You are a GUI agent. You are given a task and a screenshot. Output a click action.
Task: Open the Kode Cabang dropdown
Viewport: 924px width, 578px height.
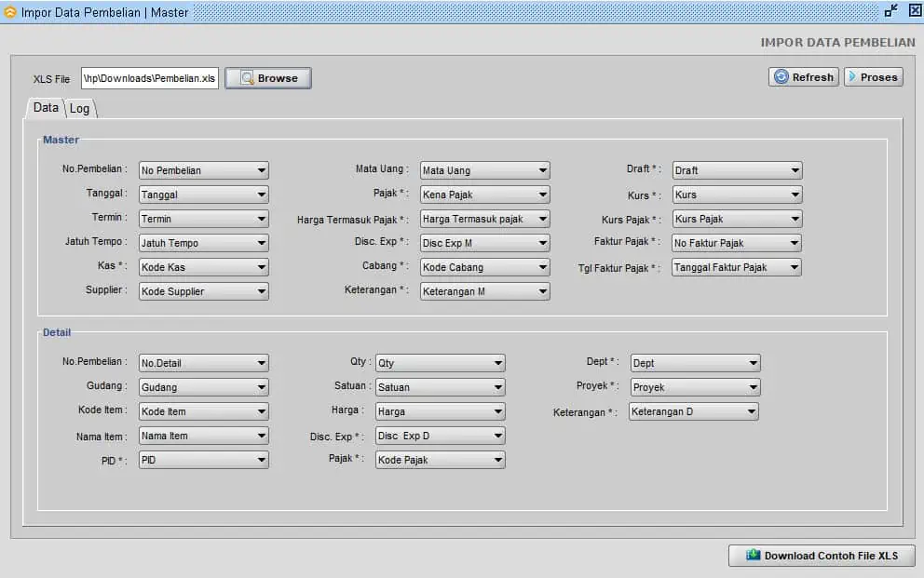[x=485, y=267]
